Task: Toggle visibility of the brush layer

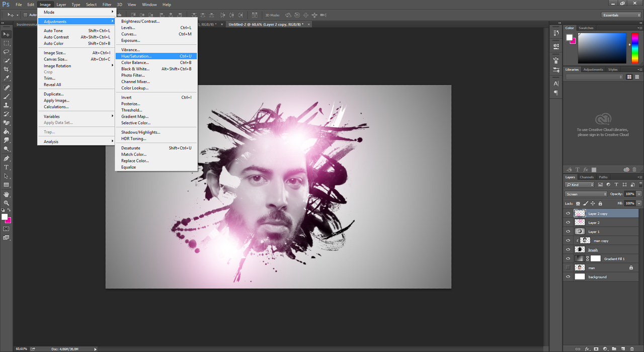Action: (568, 250)
